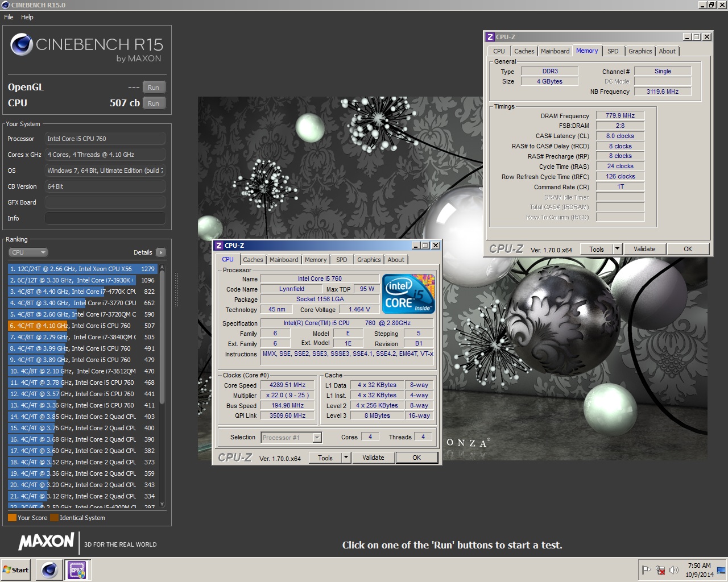Select ranking row 2 Core i7-3930K
The width and height of the screenshot is (728, 582).
pos(82,280)
